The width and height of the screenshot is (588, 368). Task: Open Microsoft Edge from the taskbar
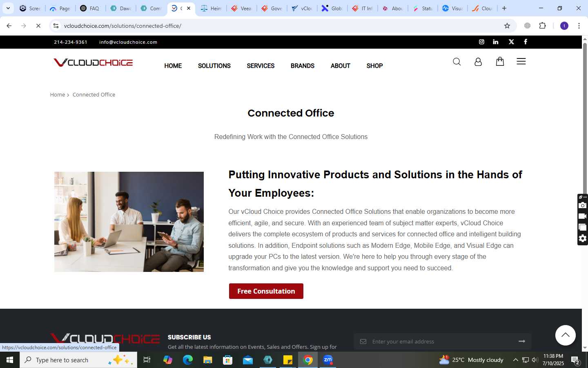[187, 360]
